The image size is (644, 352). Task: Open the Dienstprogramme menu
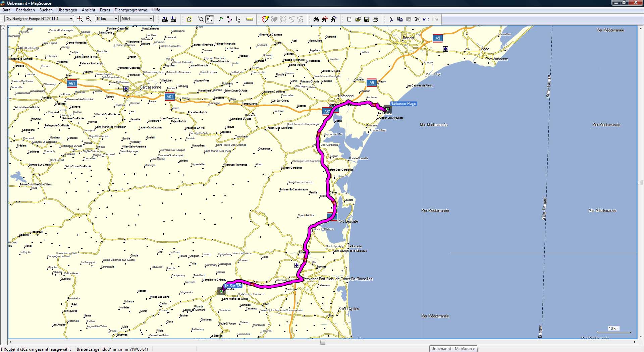(131, 10)
